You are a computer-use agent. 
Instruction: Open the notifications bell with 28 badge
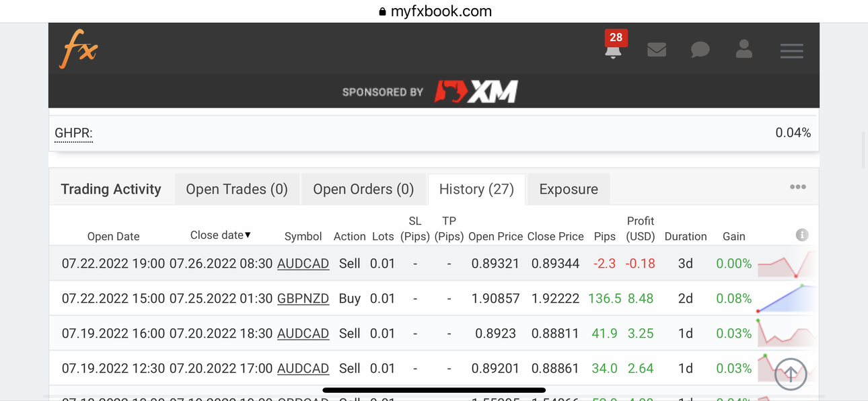click(614, 46)
